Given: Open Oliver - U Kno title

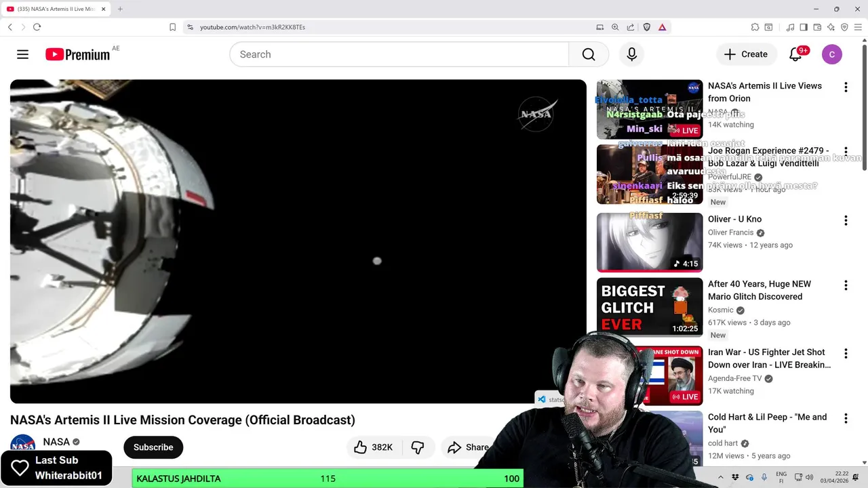Looking at the screenshot, I should coord(734,219).
